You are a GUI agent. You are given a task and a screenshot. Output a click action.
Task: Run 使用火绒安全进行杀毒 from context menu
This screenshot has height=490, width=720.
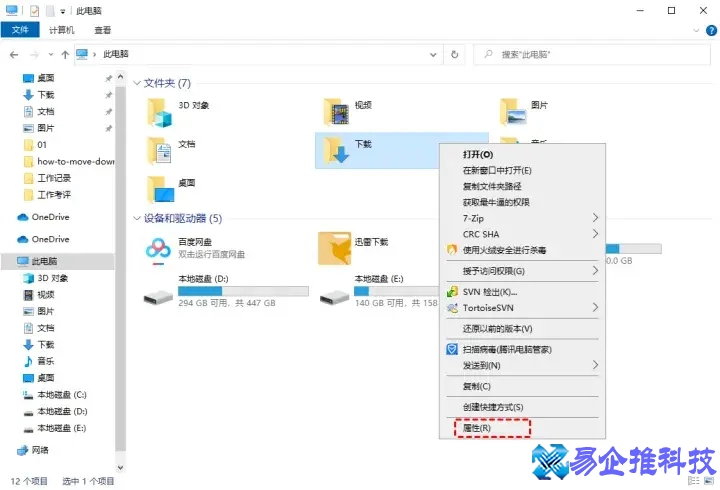[504, 250]
